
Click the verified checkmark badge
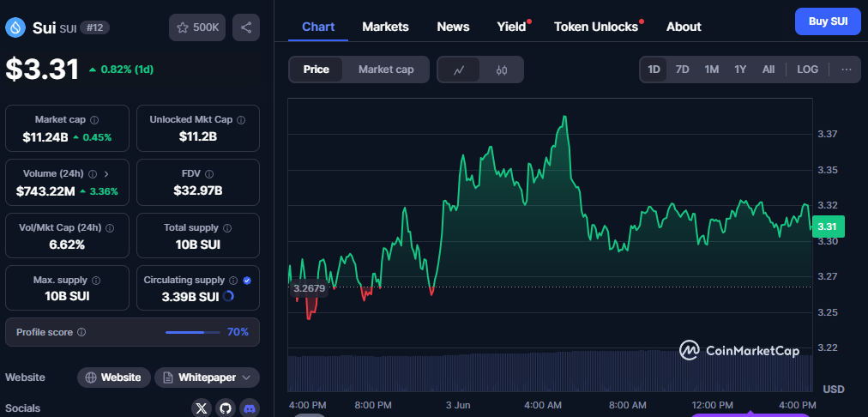pyautogui.click(x=247, y=281)
